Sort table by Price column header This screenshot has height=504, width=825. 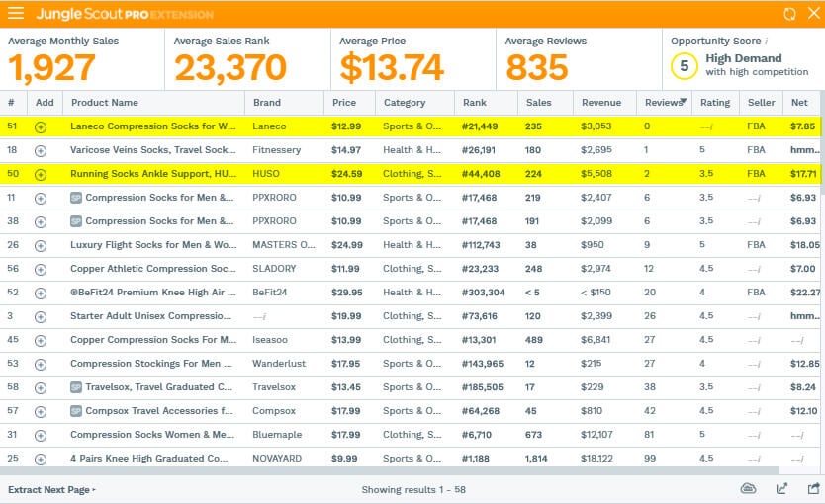349,103
